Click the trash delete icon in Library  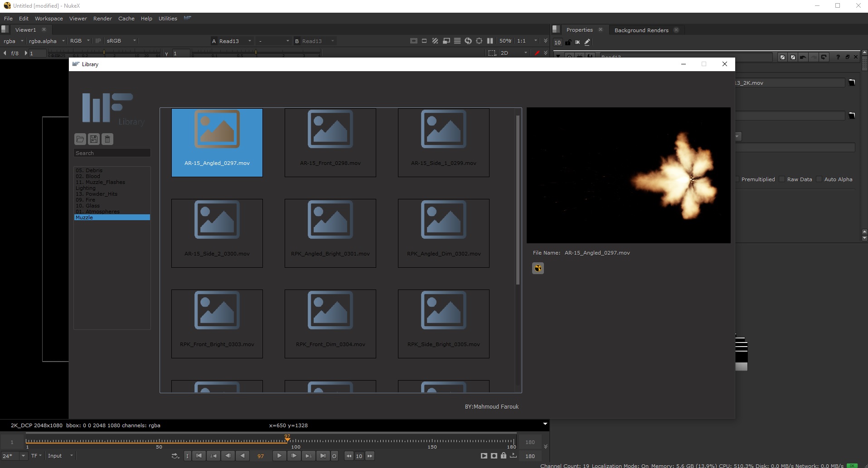(x=107, y=139)
